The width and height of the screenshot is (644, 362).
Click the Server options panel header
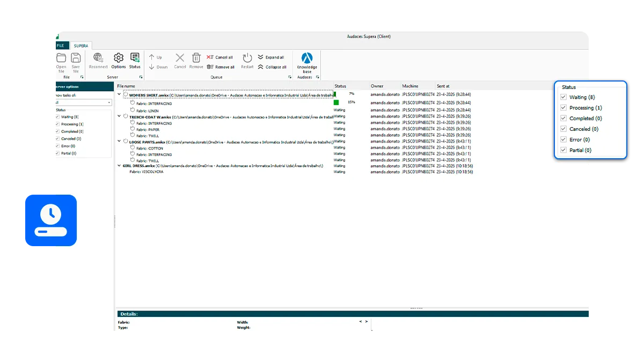[84, 87]
